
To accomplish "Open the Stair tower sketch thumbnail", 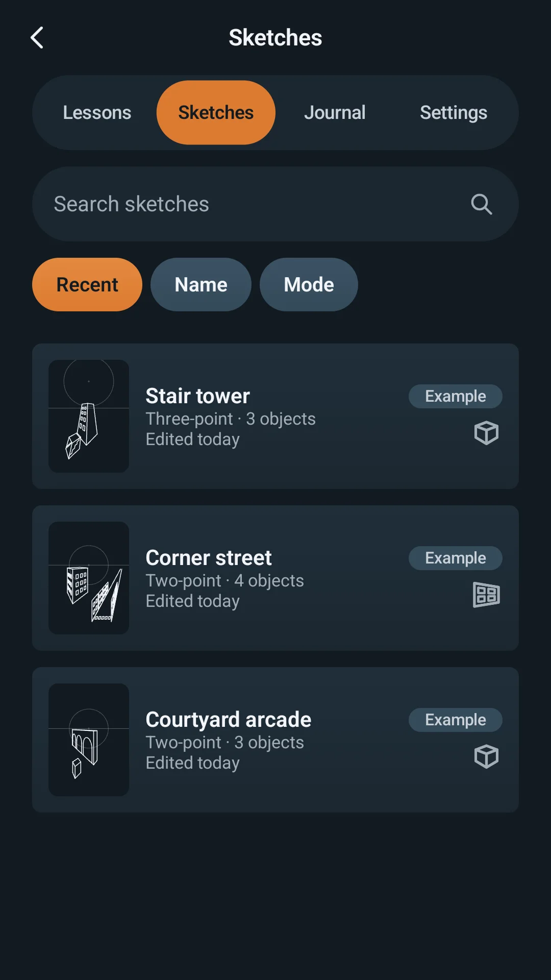I will [x=89, y=416].
